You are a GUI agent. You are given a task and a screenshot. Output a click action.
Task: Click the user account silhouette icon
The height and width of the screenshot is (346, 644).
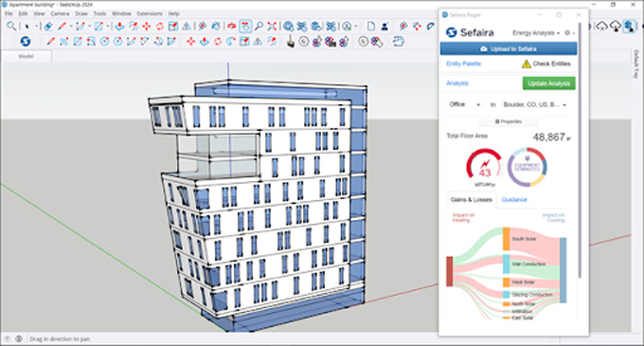pos(385,27)
